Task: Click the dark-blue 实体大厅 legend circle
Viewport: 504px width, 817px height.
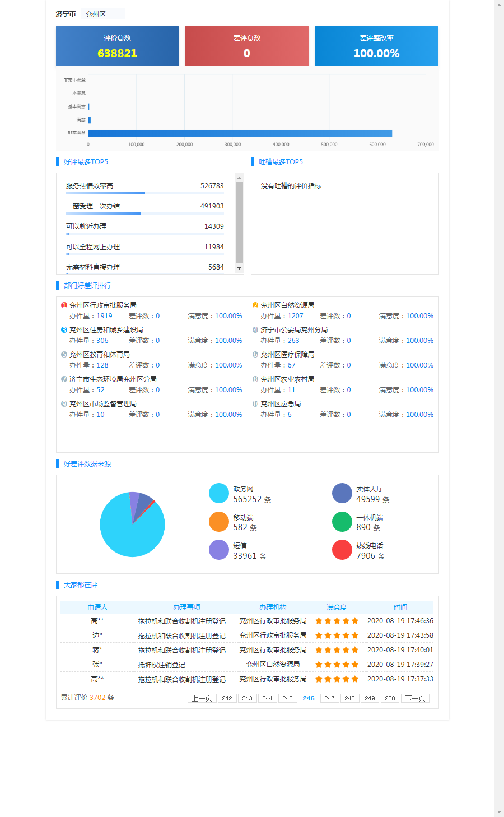Action: (x=342, y=493)
